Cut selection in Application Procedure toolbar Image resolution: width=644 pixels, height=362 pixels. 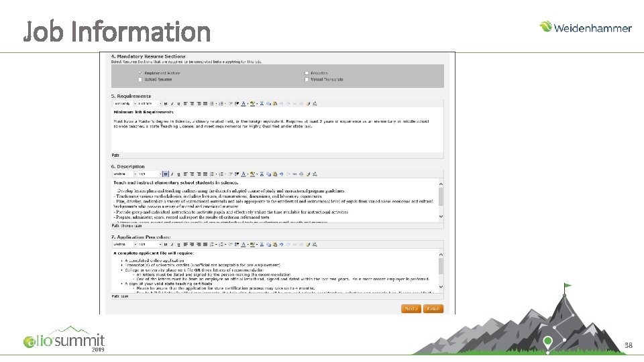pyautogui.click(x=262, y=245)
